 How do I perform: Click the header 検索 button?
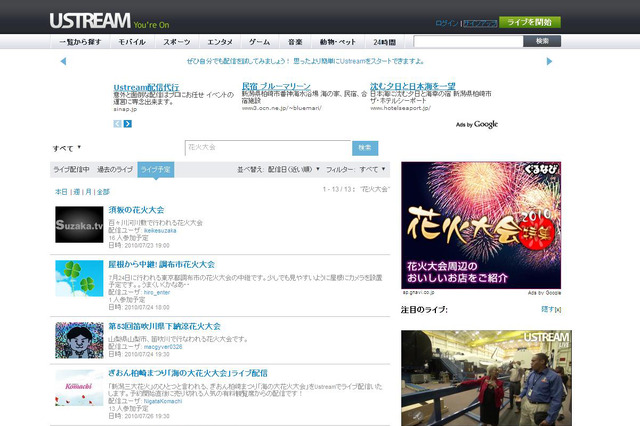pos(542,41)
